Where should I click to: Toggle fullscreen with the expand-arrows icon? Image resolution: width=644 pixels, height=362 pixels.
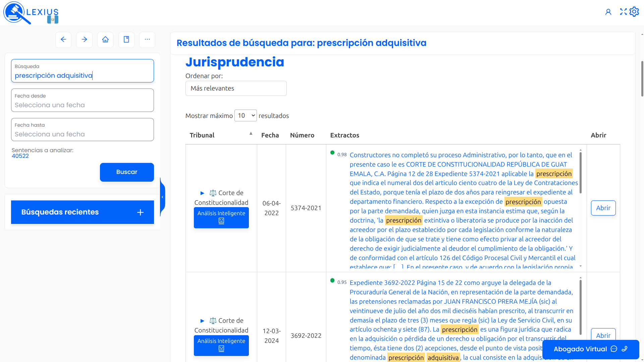(x=623, y=11)
